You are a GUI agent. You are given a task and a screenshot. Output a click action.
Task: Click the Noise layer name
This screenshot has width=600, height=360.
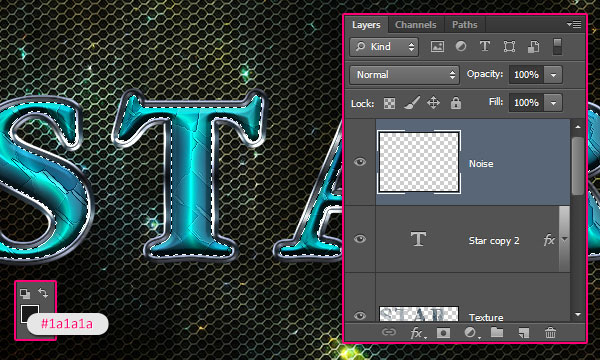tap(481, 164)
